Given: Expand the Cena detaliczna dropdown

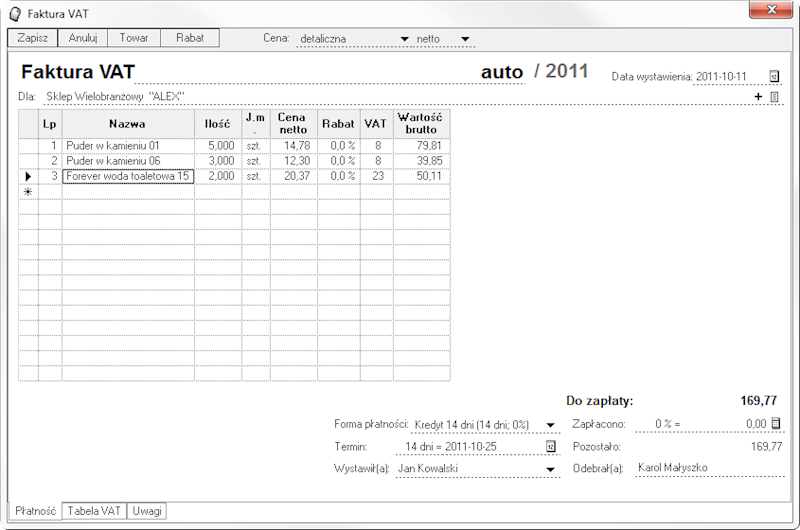Looking at the screenshot, I should 404,39.
